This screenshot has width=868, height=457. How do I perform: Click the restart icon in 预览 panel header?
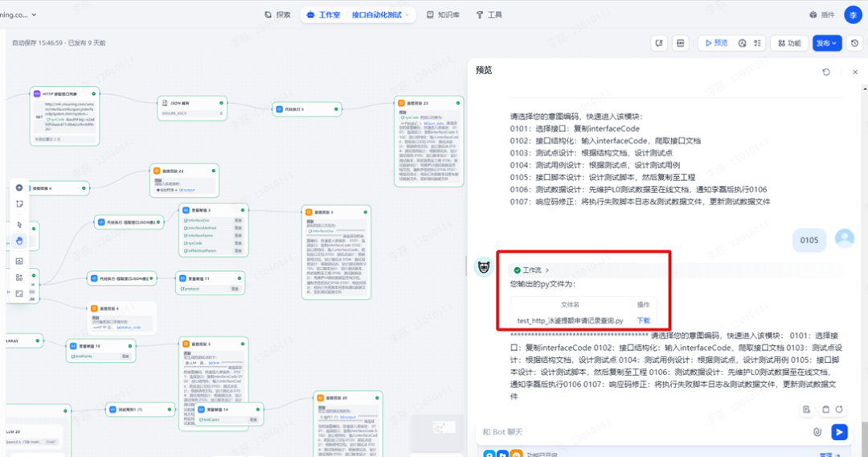tap(826, 72)
